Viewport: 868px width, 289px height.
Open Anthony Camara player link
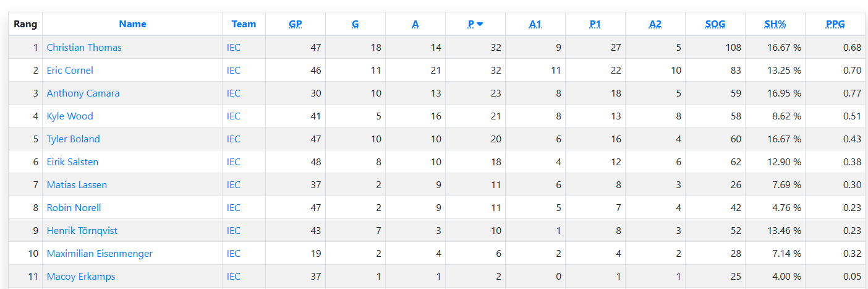click(83, 93)
